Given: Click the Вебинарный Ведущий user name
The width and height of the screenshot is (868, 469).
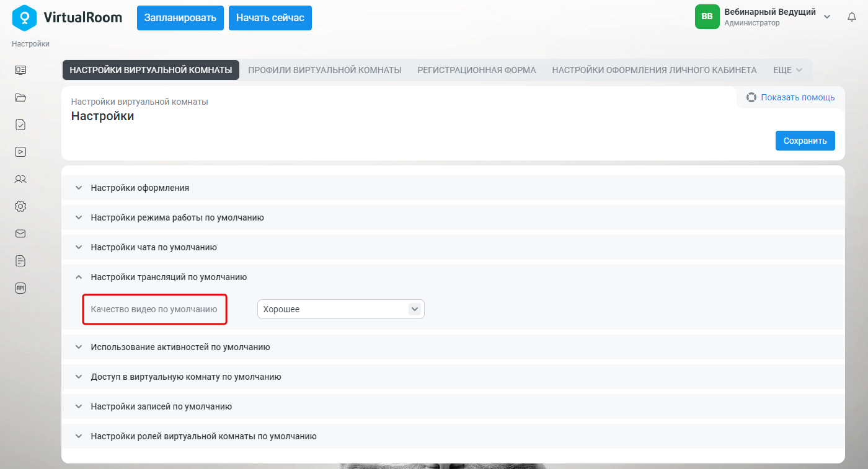Looking at the screenshot, I should pos(770,12).
